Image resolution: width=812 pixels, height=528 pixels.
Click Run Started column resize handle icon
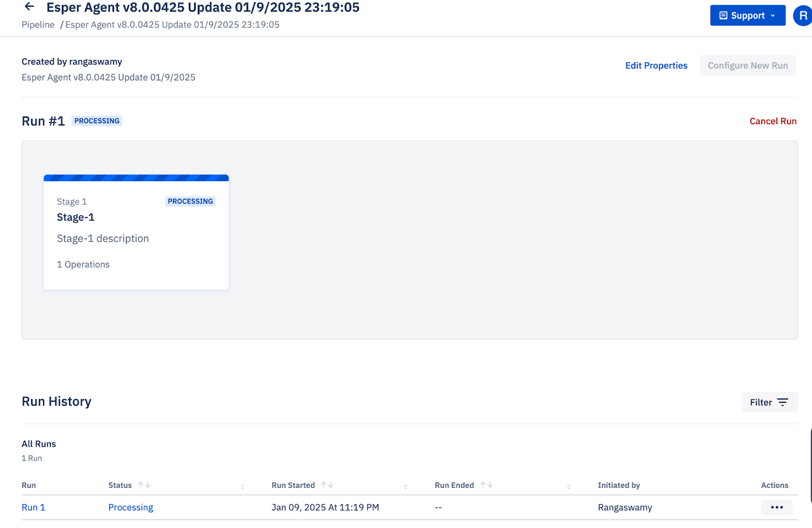pos(405,486)
